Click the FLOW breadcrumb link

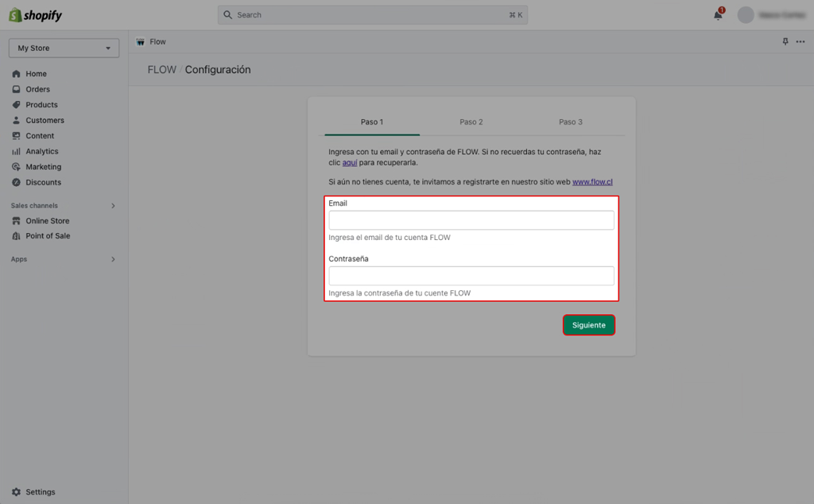[x=162, y=70]
